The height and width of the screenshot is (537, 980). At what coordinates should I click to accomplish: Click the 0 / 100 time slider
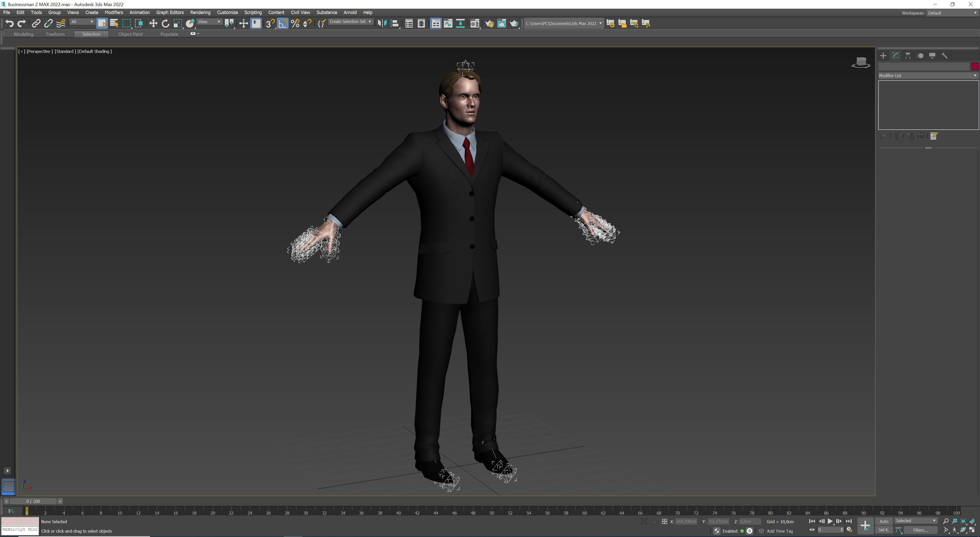point(33,502)
